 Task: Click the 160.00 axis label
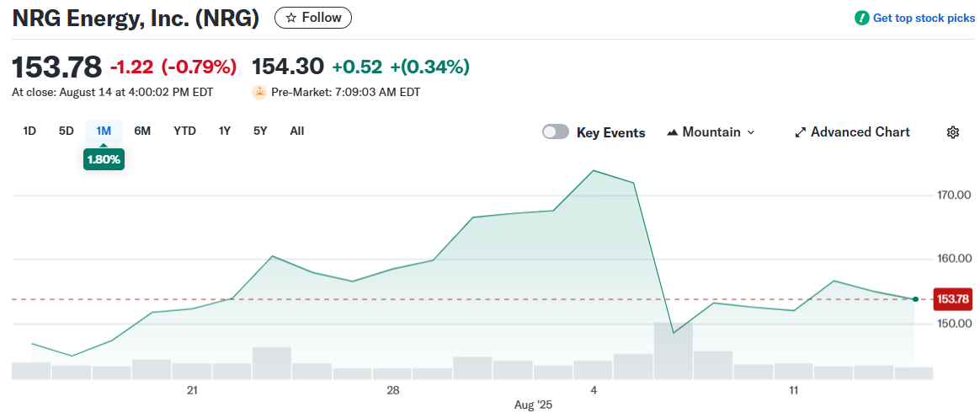[955, 259]
